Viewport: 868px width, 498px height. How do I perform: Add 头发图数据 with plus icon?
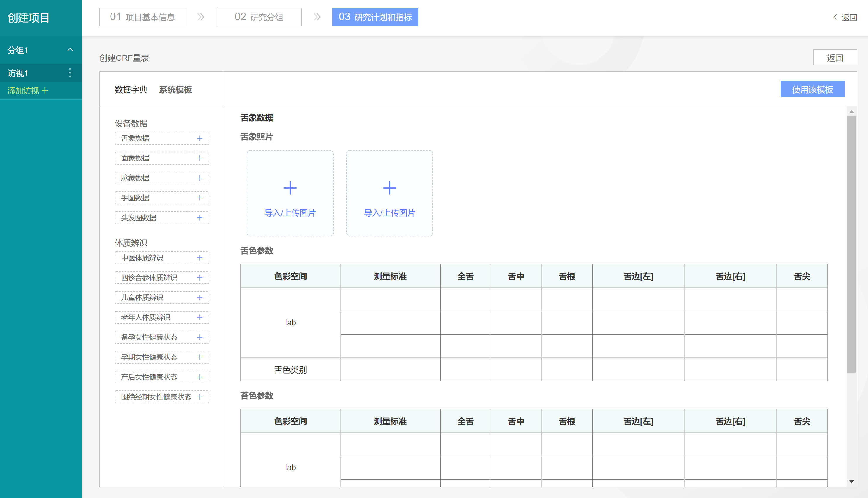[200, 217]
